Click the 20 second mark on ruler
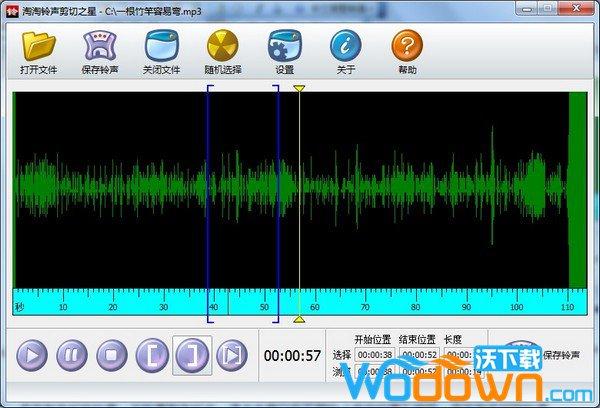This screenshot has height=408, width=600. 113,307
